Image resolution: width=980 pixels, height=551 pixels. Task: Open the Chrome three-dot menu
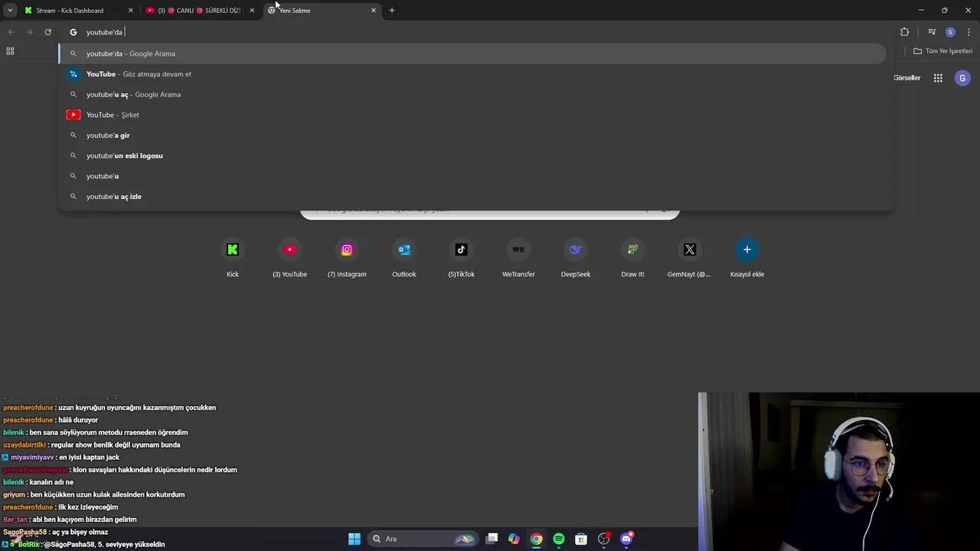pyautogui.click(x=969, y=32)
